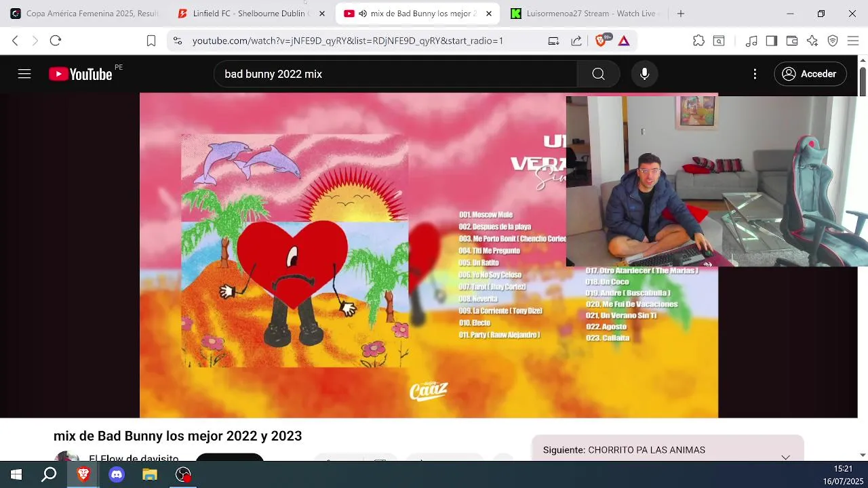Click the YouTube search magnifier button

598,74
